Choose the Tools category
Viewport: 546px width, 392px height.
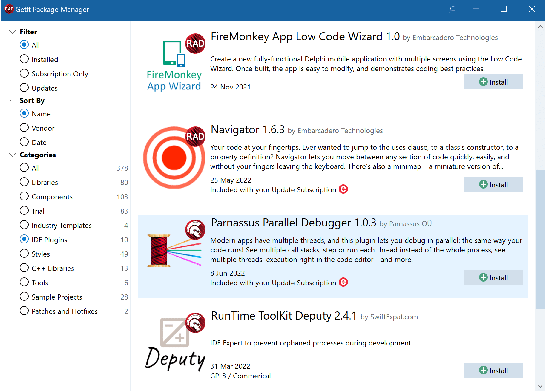tap(24, 282)
